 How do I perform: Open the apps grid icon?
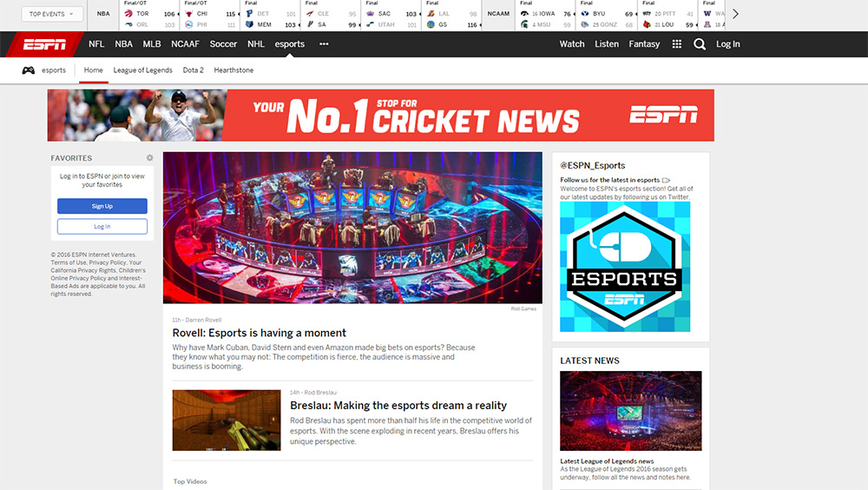pos(676,44)
